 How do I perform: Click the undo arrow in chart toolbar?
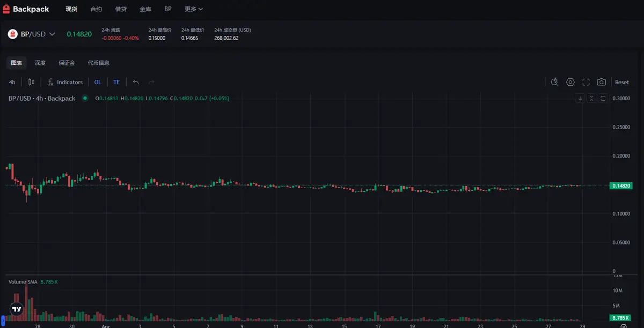(x=136, y=82)
